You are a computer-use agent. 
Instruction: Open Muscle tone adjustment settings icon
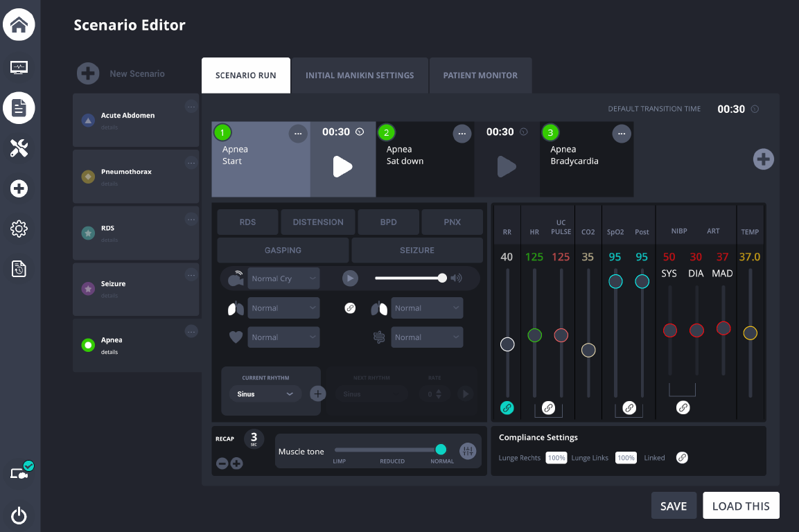tap(468, 451)
